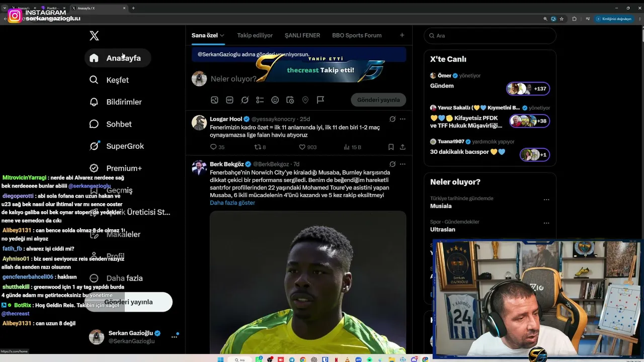Click the Ara search box on X
This screenshot has width=644, height=362.
[490, 36]
